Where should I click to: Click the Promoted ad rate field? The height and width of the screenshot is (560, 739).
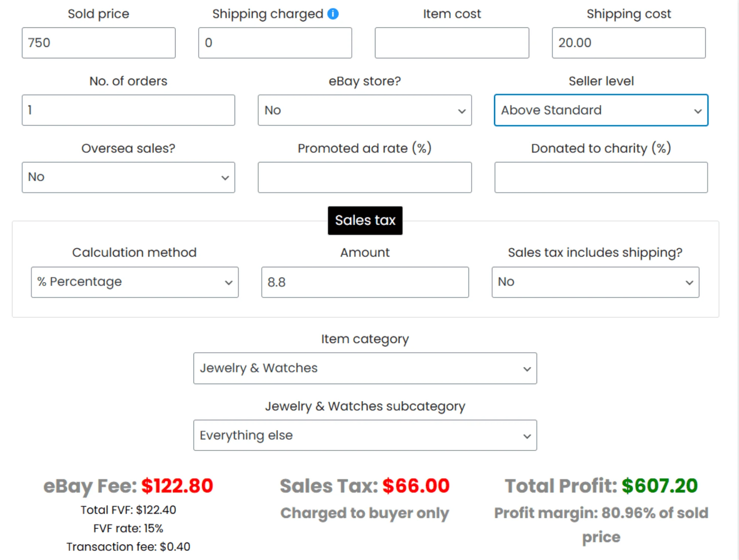point(364,177)
